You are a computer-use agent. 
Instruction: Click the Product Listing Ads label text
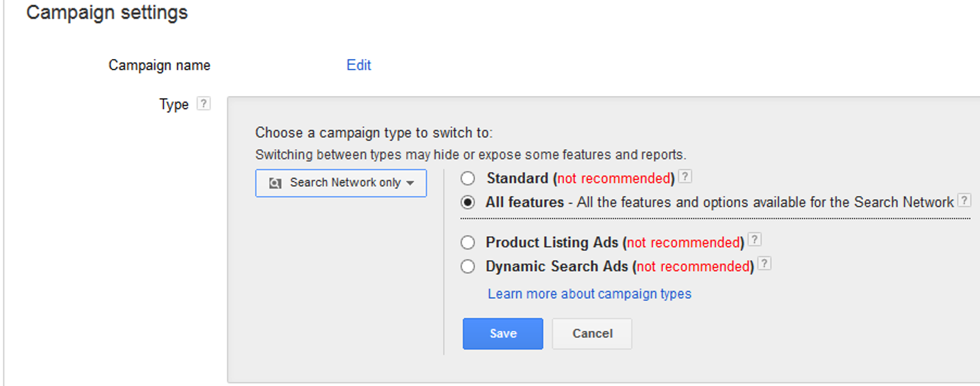552,243
